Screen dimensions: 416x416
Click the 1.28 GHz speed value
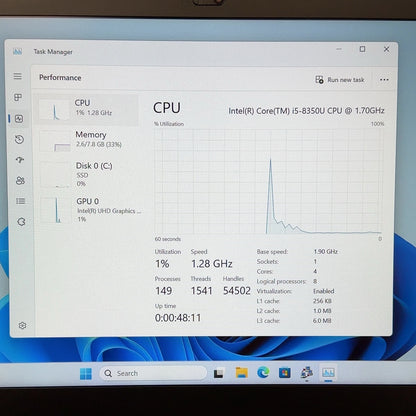click(x=212, y=264)
